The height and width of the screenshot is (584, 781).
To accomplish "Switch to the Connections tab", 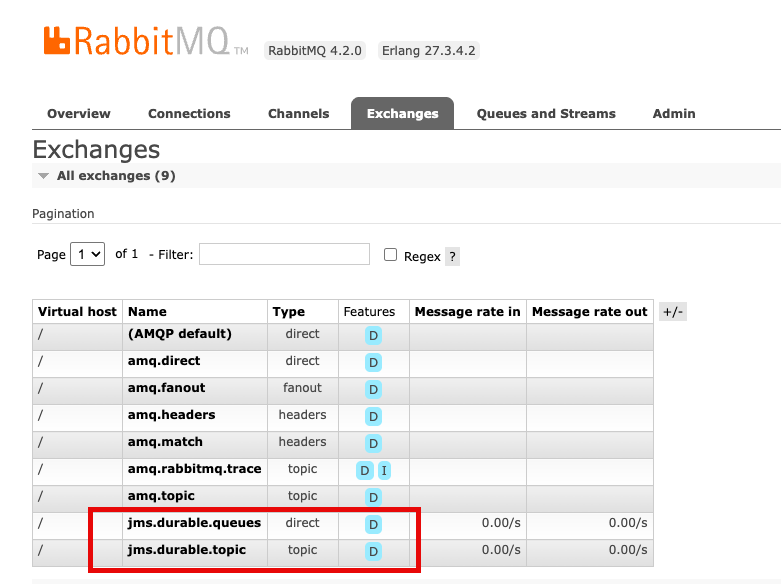I will [189, 114].
